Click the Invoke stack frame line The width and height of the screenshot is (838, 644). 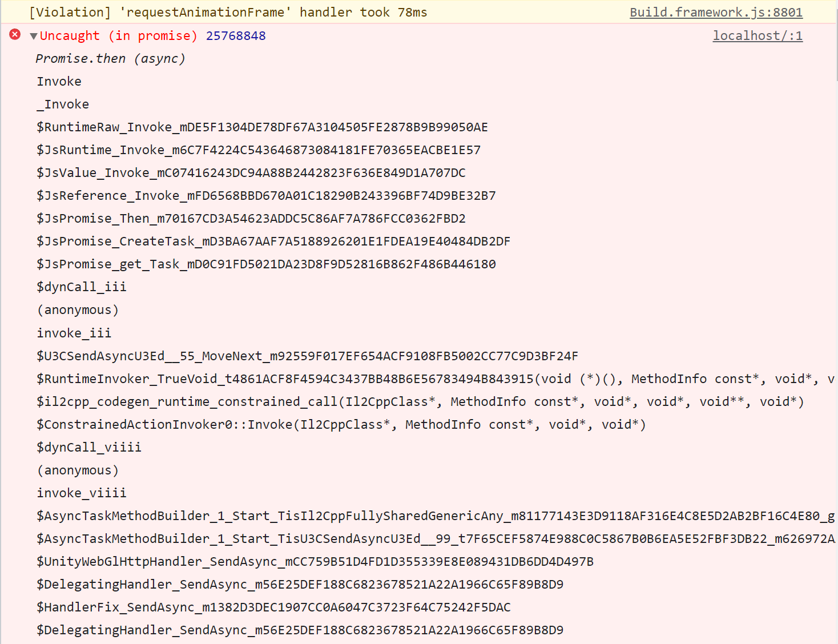(59, 82)
